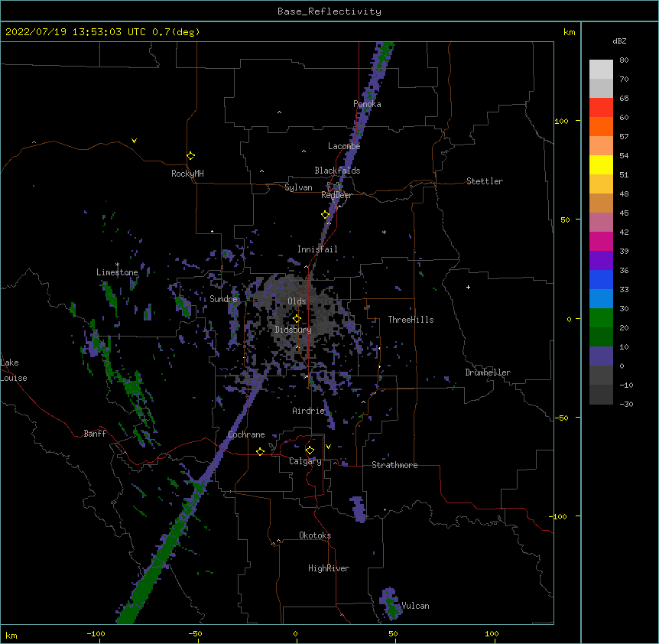Click the Lacombe label
Viewport: 659px width, 644px height.
[344, 146]
